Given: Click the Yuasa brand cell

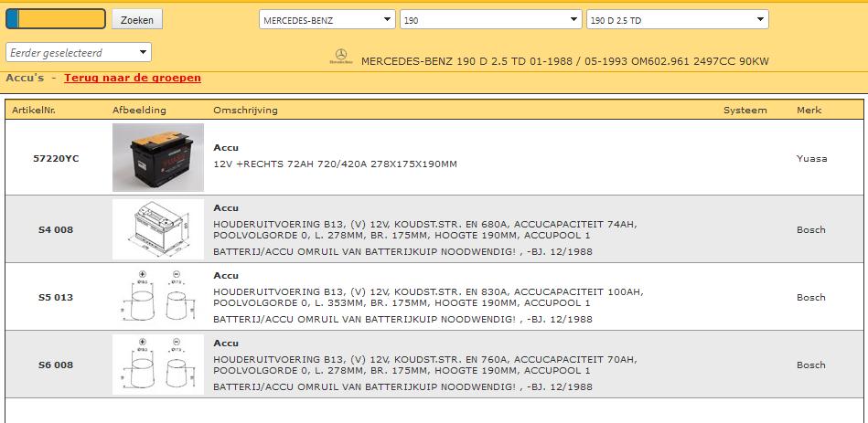Looking at the screenshot, I should [x=811, y=158].
